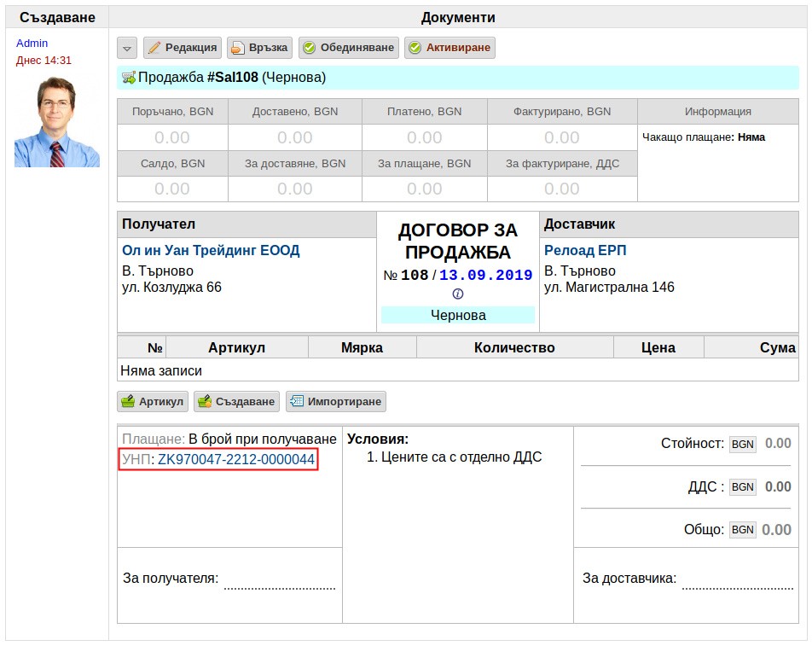Open the dropdown arrow before the Редакция button
This screenshot has width=812, height=646.
click(127, 48)
